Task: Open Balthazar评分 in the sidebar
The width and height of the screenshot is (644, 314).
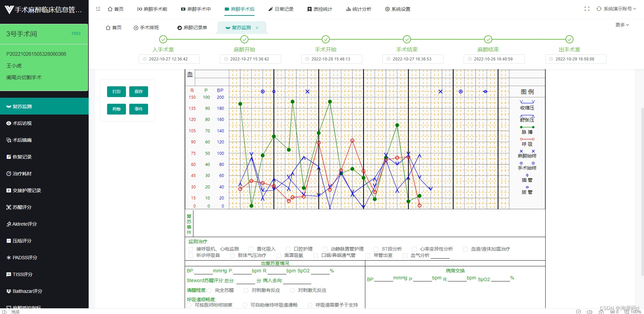Action: tap(44, 291)
